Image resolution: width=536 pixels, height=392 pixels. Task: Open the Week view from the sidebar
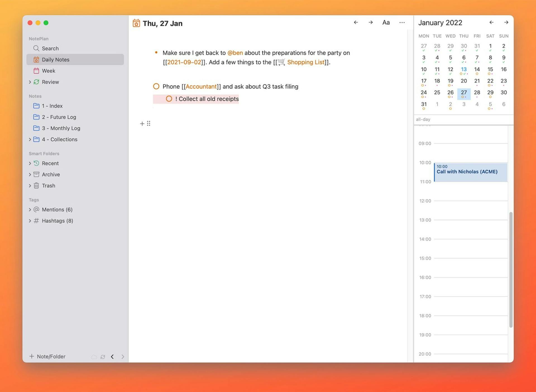click(48, 71)
